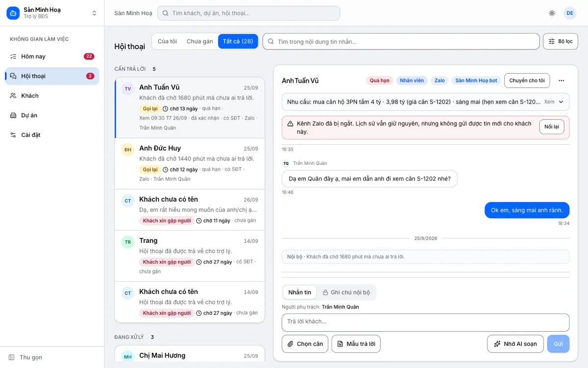
Task: Open the Bộ lọc filter options
Action: [x=561, y=42]
